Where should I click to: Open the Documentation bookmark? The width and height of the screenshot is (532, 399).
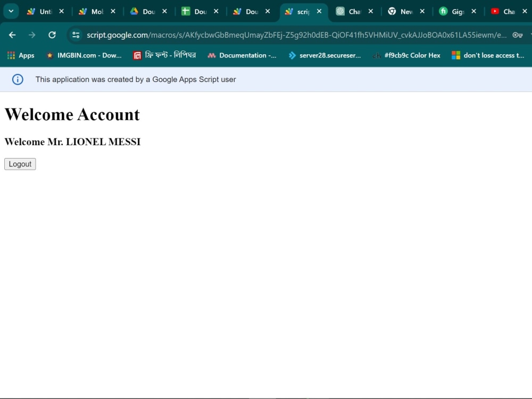(x=242, y=55)
